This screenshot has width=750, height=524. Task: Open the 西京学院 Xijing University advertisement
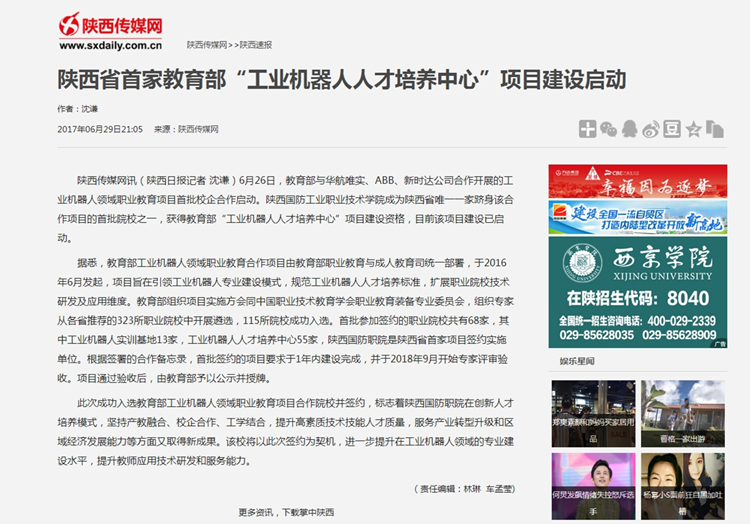coord(638,292)
